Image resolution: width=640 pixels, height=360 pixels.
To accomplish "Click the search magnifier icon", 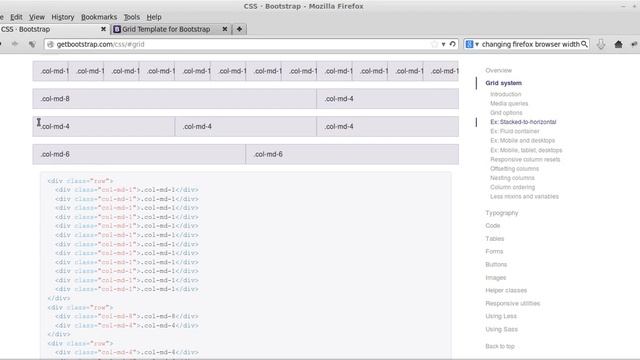I will coord(584,44).
